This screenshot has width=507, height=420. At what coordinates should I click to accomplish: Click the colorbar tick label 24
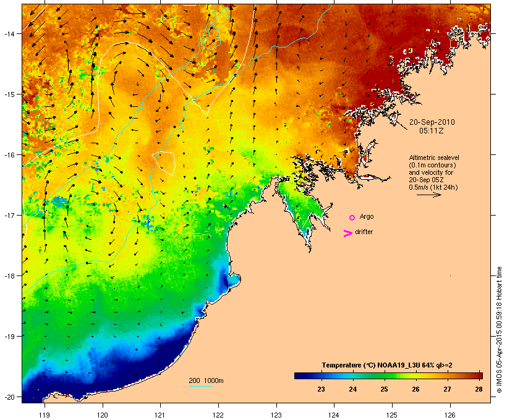(x=352, y=389)
